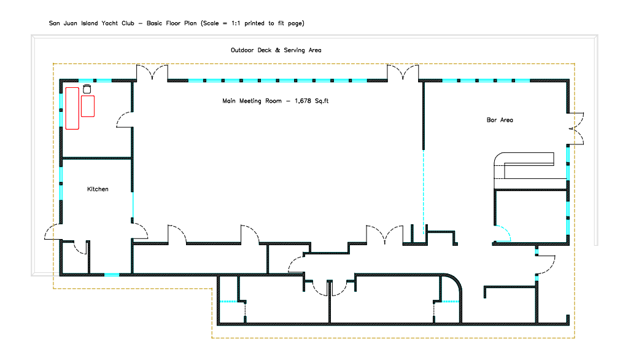The height and width of the screenshot is (357, 644).
Task: Select the tall red desk outline
Action: point(72,108)
